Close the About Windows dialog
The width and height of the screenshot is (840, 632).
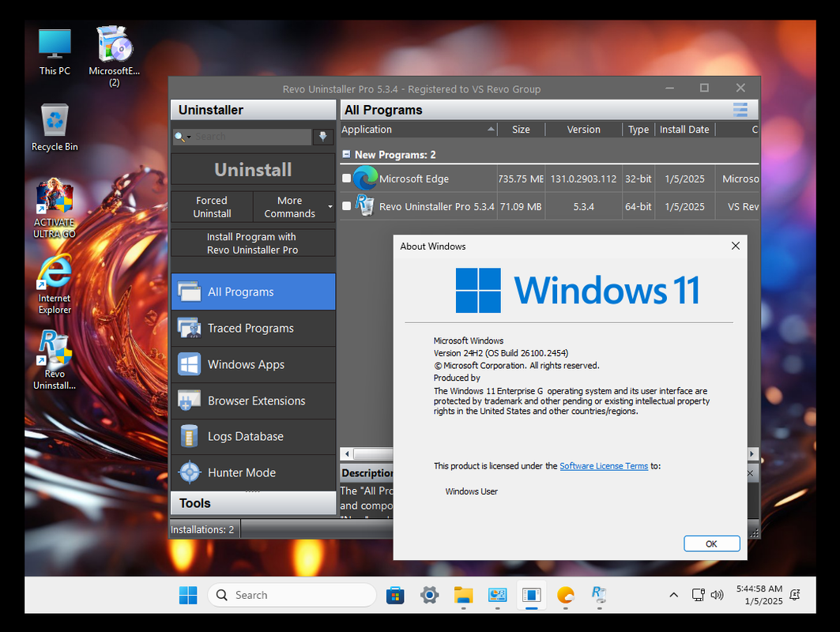point(736,246)
